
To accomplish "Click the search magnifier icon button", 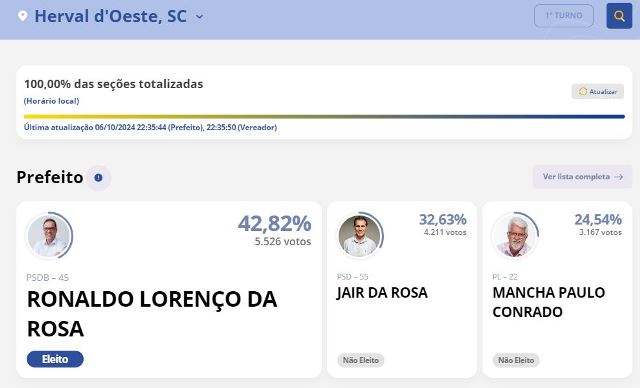I will [619, 16].
